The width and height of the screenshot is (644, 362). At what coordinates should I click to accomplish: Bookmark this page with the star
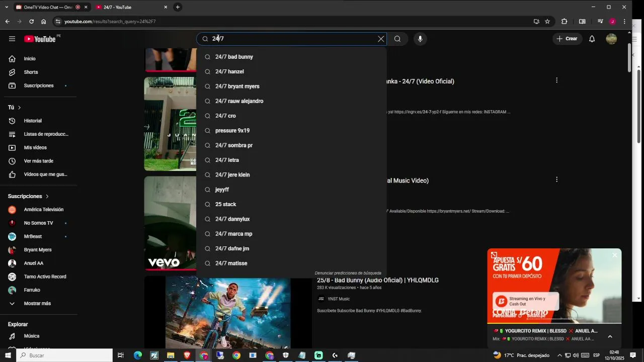547,22
